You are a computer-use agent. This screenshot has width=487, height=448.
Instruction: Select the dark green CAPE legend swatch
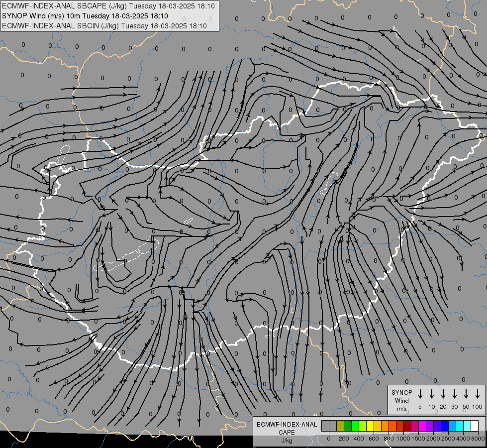(x=348, y=426)
